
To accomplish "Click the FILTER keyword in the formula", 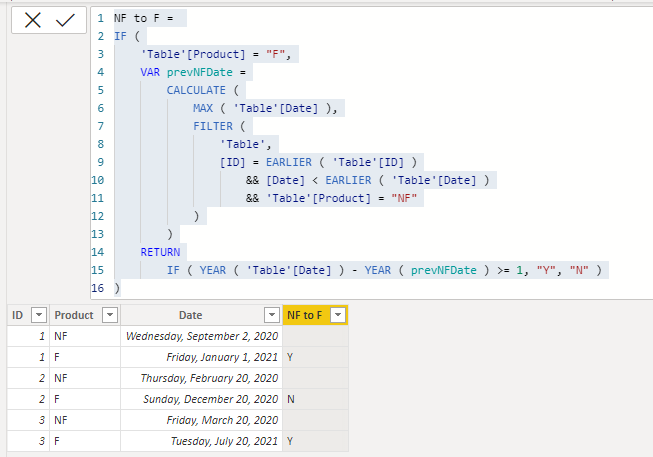I will [213, 126].
